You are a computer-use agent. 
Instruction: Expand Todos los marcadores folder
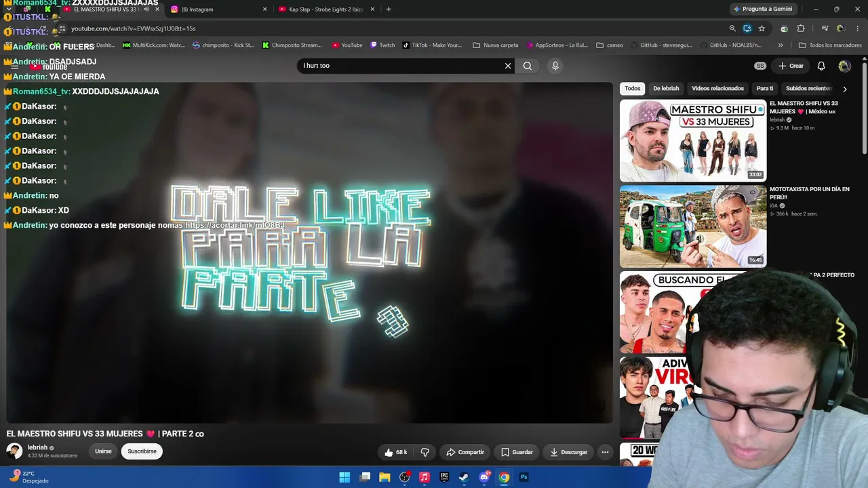[x=830, y=45]
